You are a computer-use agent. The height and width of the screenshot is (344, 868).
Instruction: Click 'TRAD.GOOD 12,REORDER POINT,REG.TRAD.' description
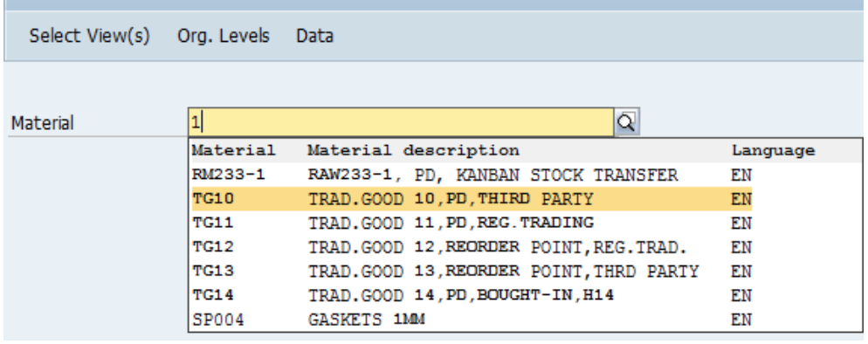[498, 247]
